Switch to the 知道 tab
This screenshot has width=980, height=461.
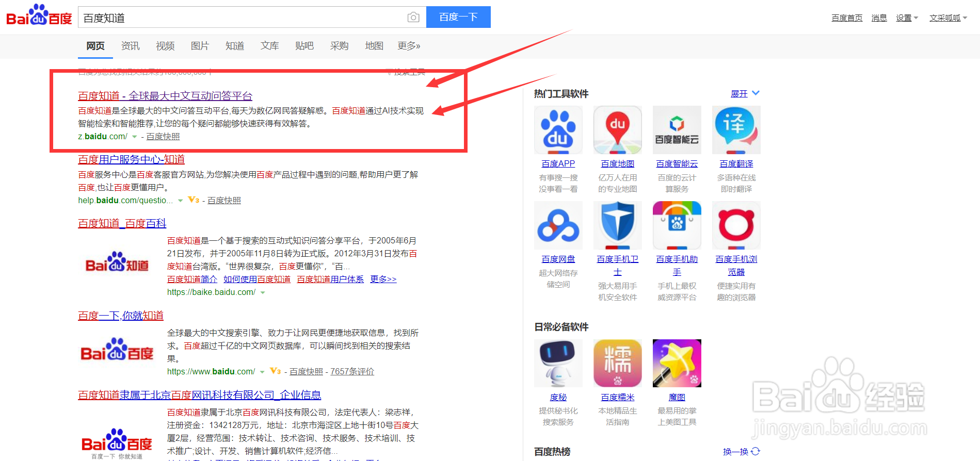(235, 46)
